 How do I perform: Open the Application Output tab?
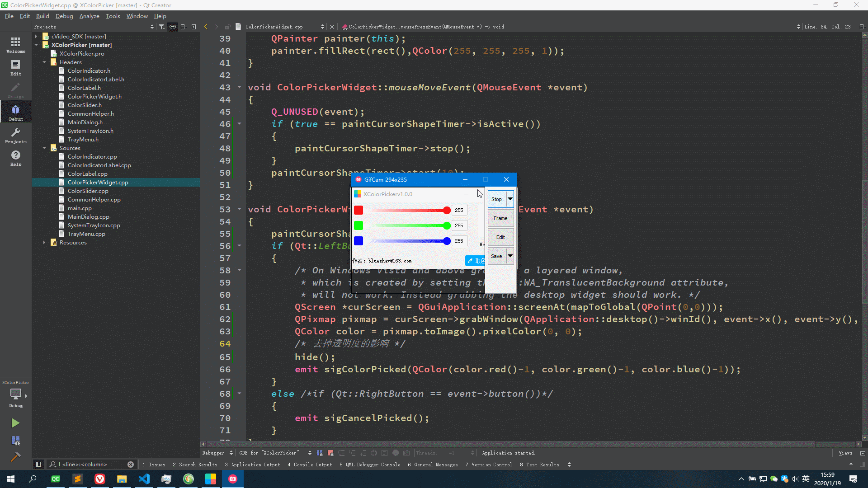[x=252, y=465]
